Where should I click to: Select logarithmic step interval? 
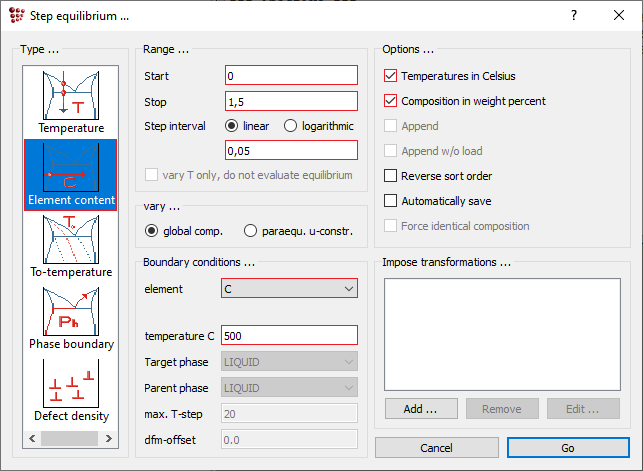(291, 126)
